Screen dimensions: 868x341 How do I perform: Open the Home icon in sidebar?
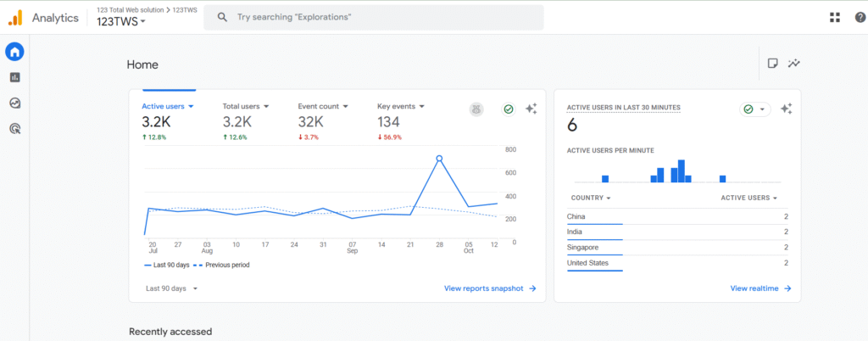click(14, 52)
